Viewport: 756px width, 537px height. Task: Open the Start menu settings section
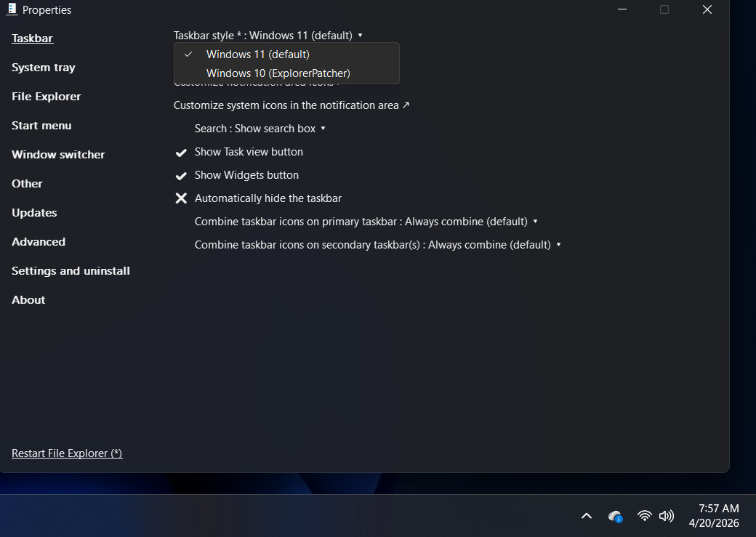[x=41, y=125]
